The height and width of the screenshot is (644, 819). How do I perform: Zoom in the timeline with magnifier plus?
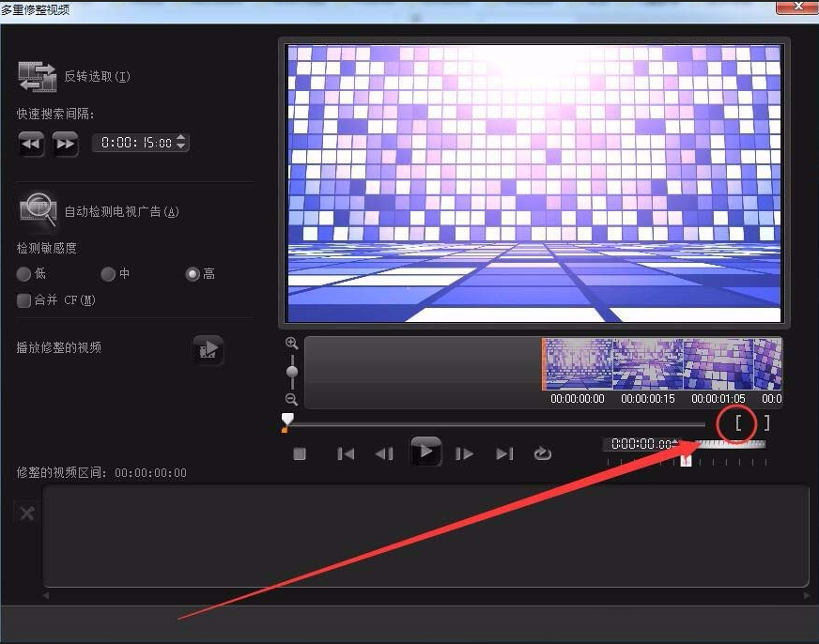pos(292,344)
